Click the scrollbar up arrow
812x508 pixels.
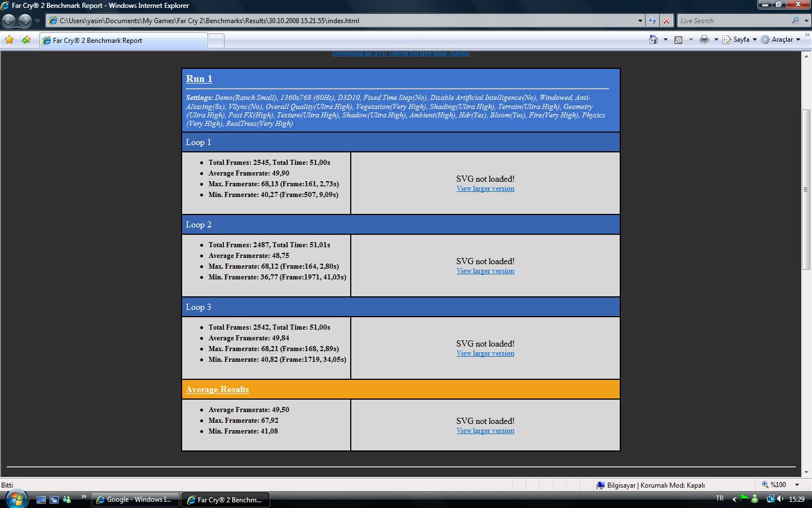coord(806,56)
